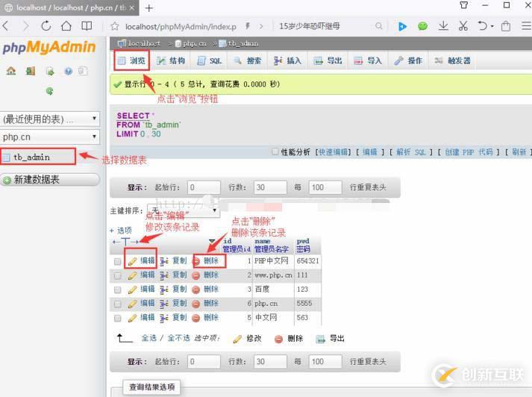Switch to the 浏览 tab
The width and height of the screenshot is (532, 397).
click(x=131, y=60)
